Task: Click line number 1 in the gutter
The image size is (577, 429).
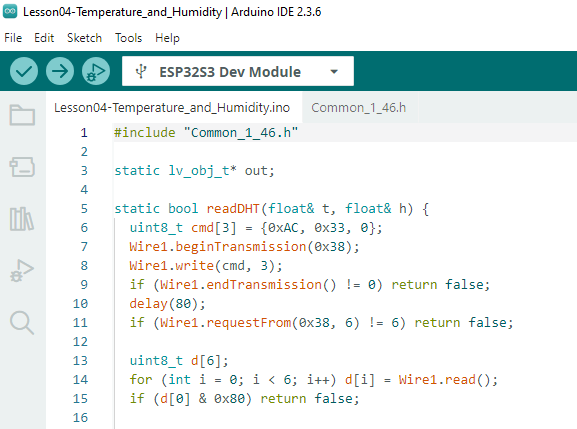Action: 84,132
